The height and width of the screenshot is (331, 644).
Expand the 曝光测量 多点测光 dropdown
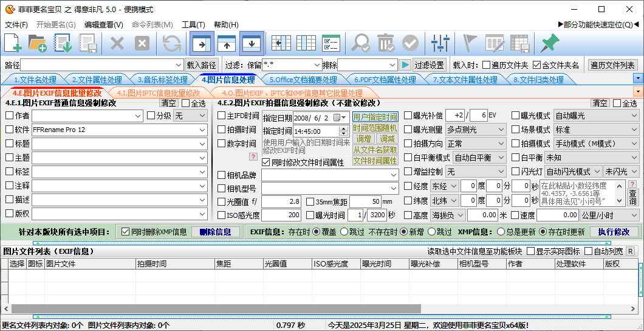tap(476, 130)
